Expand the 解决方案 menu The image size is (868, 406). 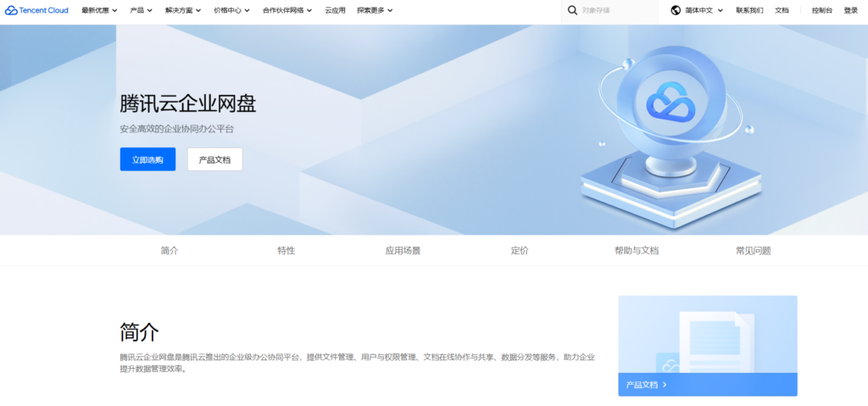[184, 10]
